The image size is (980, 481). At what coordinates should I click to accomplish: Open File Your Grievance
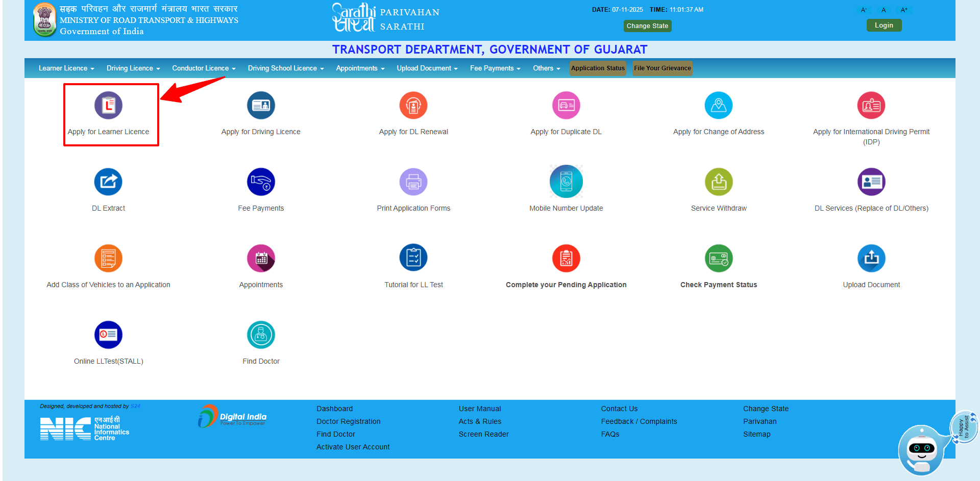click(662, 68)
